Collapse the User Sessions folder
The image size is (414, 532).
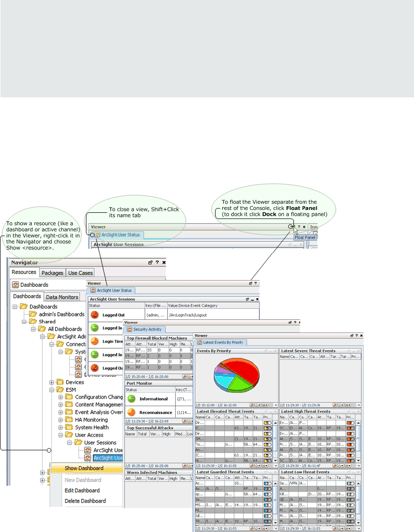tap(69, 442)
